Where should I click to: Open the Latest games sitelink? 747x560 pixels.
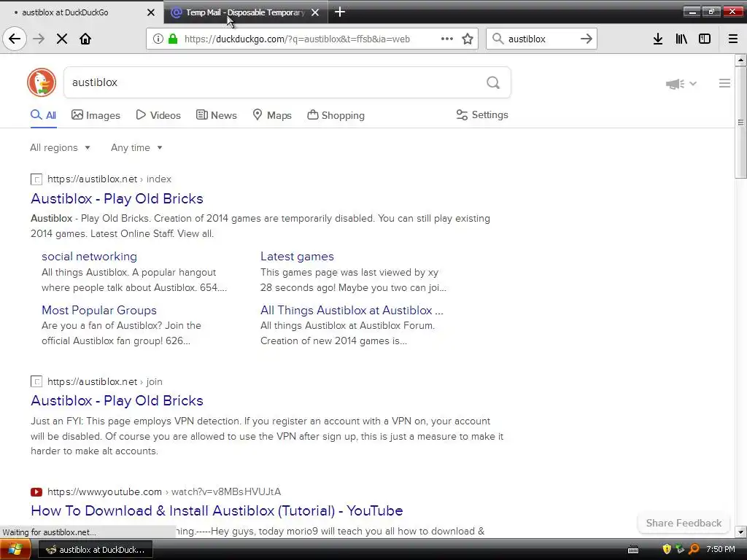(x=297, y=256)
